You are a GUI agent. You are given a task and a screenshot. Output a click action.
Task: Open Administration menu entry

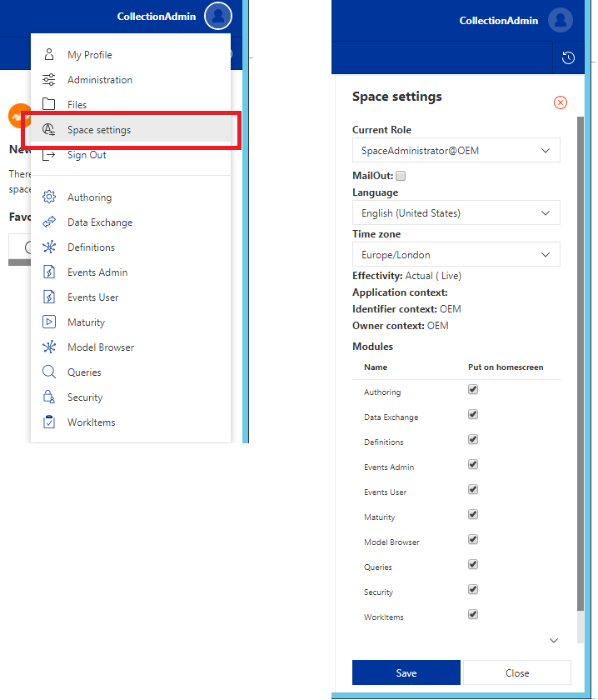pyautogui.click(x=131, y=79)
